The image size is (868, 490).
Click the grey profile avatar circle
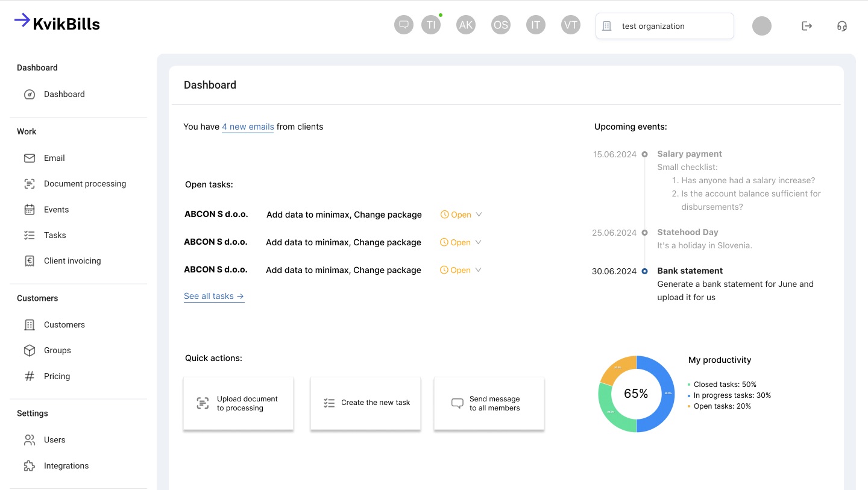(762, 26)
